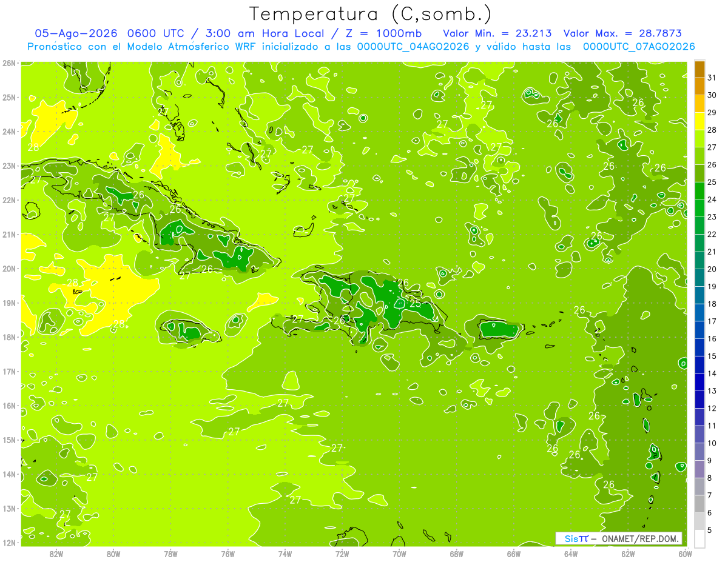Select the "80W" longitude axis label
Viewport: 728px width, 562px height.
click(113, 554)
